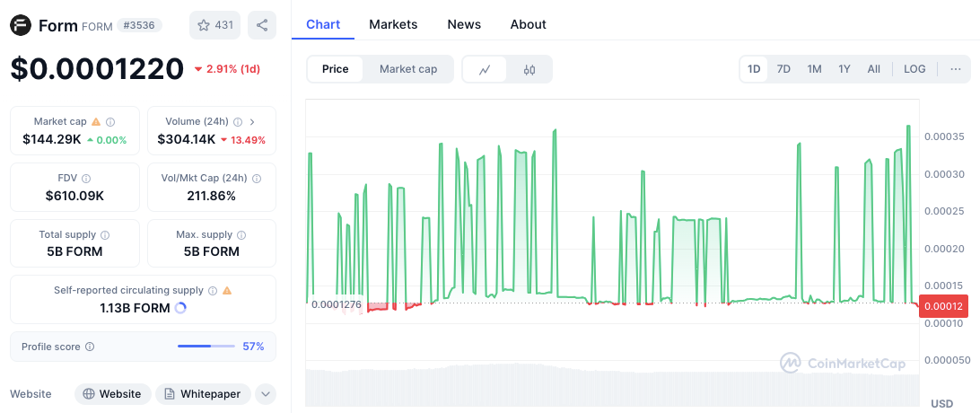Image resolution: width=980 pixels, height=413 pixels.
Task: Click the Form coin logo icon
Action: pos(21,26)
